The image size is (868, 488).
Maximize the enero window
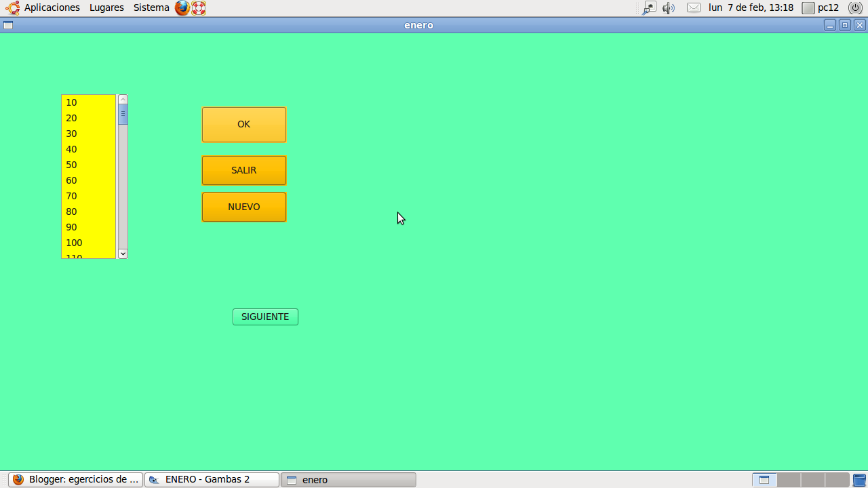coord(845,25)
